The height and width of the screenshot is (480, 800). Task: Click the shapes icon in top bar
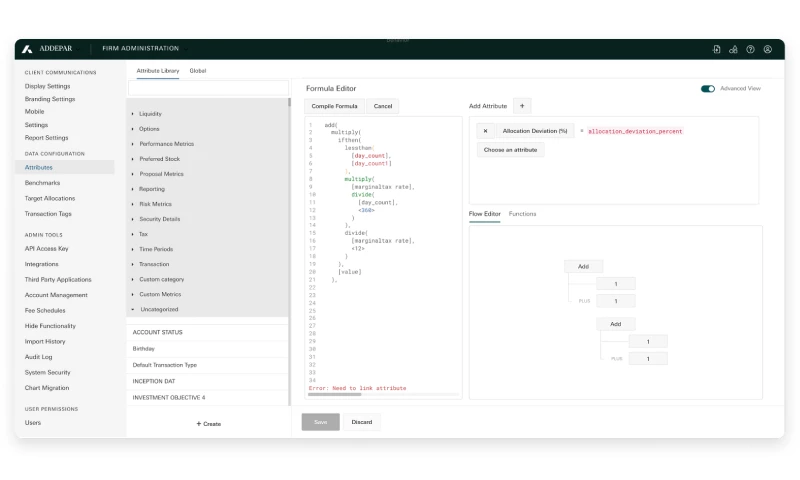tap(733, 49)
